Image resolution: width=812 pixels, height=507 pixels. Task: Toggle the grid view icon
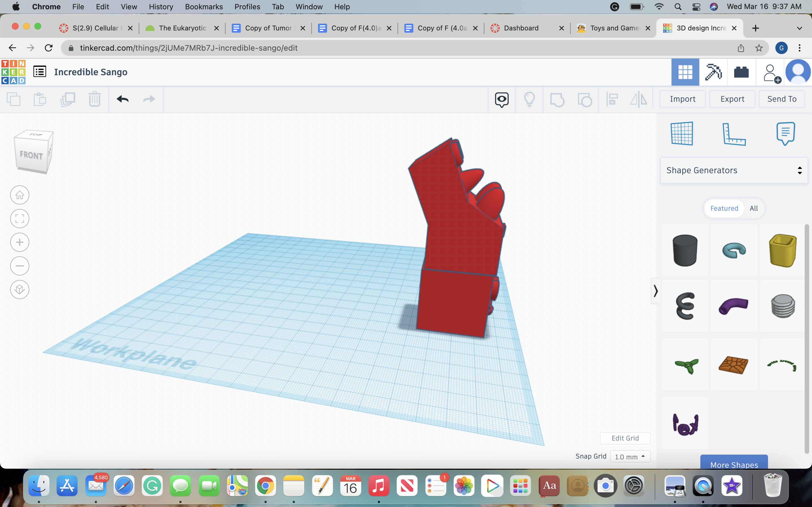coord(685,71)
